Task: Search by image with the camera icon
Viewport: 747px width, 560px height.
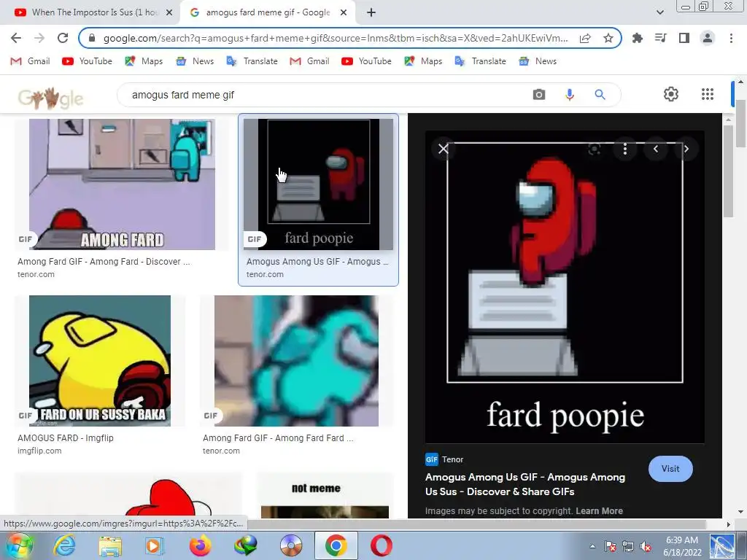Action: (x=539, y=95)
